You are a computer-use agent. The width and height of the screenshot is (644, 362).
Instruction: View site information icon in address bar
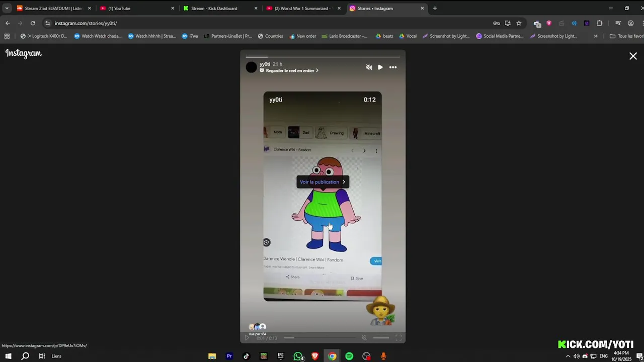47,23
